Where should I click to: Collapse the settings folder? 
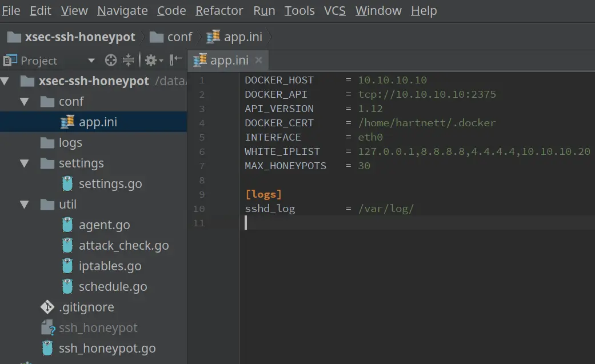24,163
